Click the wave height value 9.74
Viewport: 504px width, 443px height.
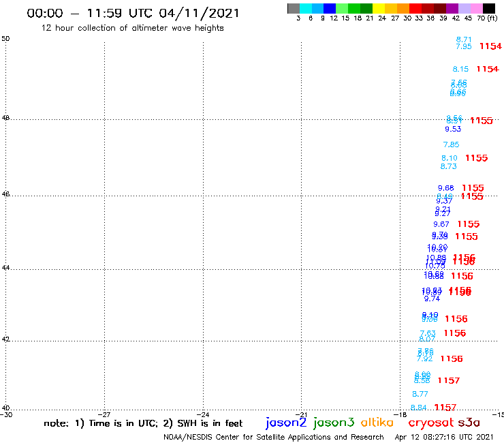click(x=432, y=299)
